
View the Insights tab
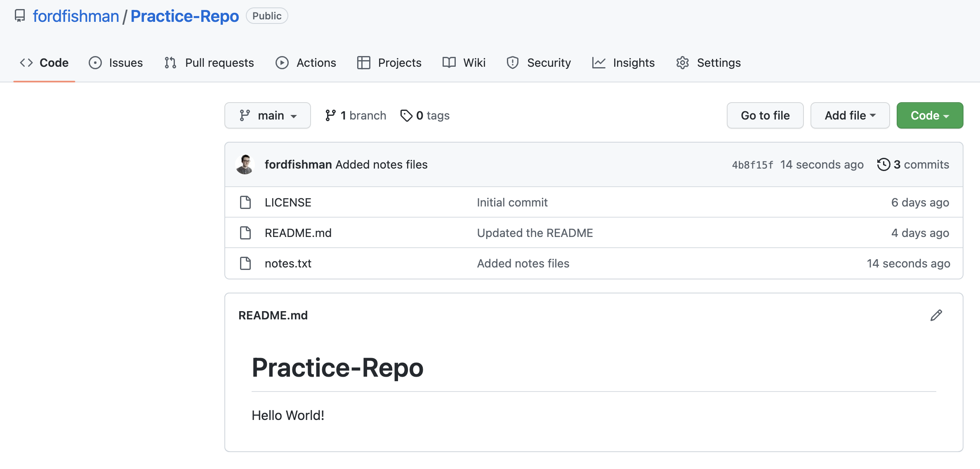[624, 63]
